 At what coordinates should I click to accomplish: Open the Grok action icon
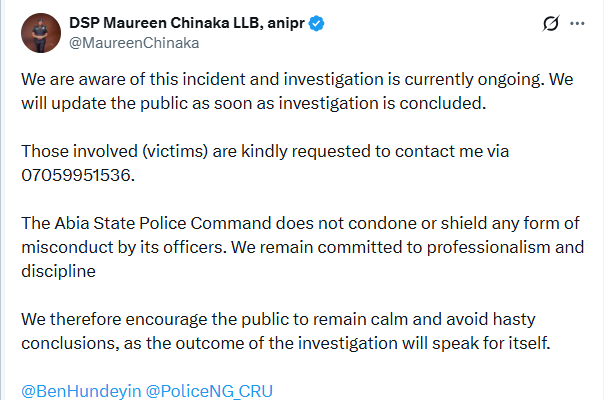(548, 23)
